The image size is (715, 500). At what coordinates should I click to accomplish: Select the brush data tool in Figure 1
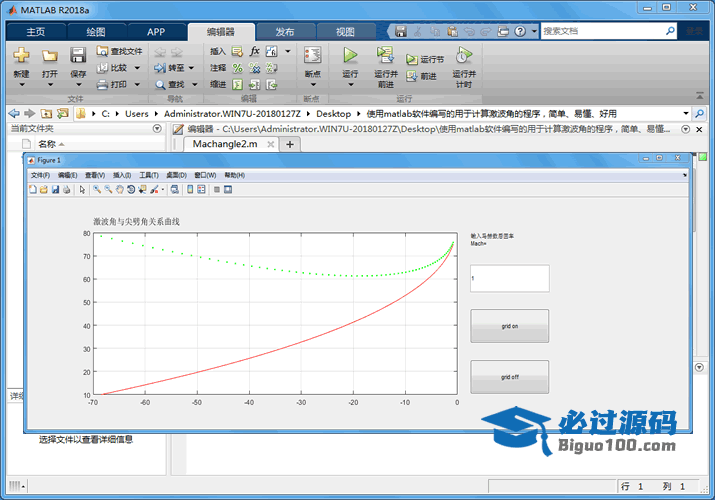pos(155,189)
